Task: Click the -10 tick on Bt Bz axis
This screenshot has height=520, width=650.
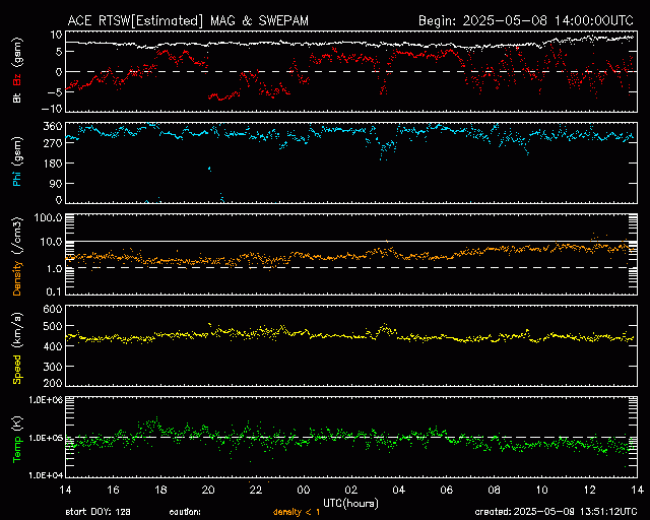Action: click(x=52, y=109)
